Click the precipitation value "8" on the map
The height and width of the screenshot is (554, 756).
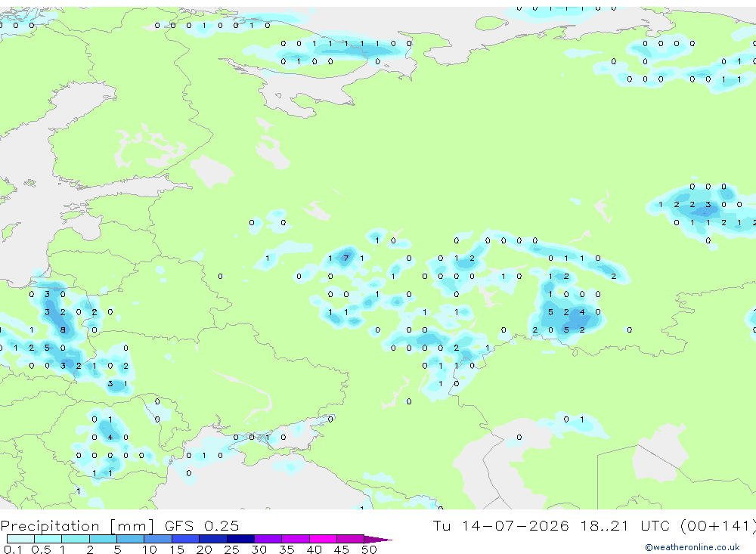coord(63,330)
